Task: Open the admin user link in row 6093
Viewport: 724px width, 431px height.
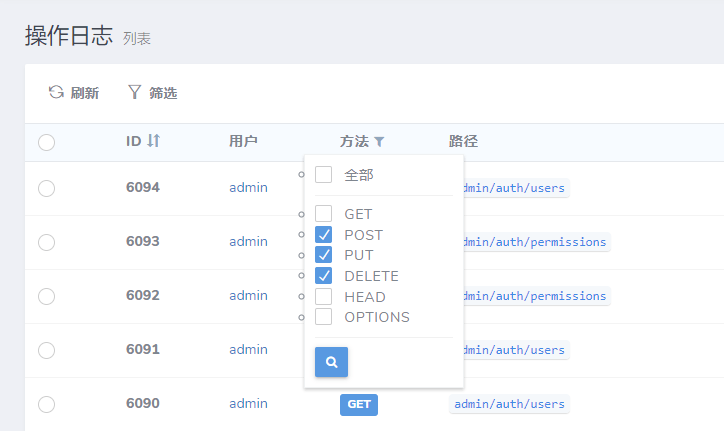Action: [248, 242]
